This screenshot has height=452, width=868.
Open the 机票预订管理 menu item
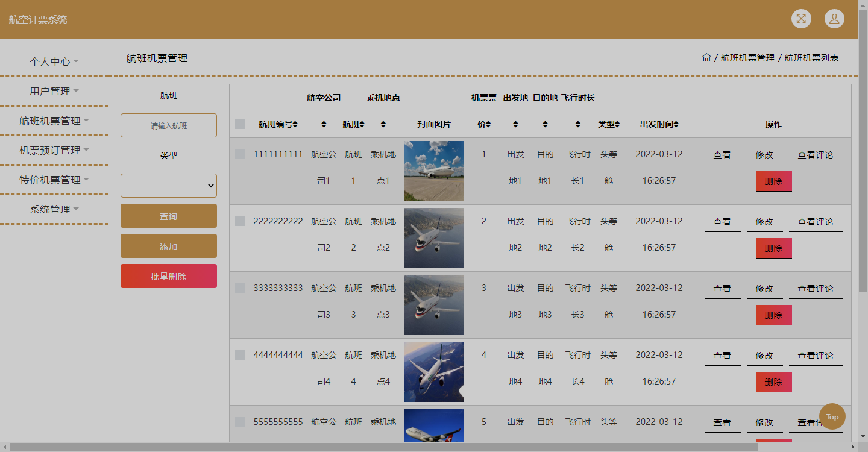(x=53, y=150)
